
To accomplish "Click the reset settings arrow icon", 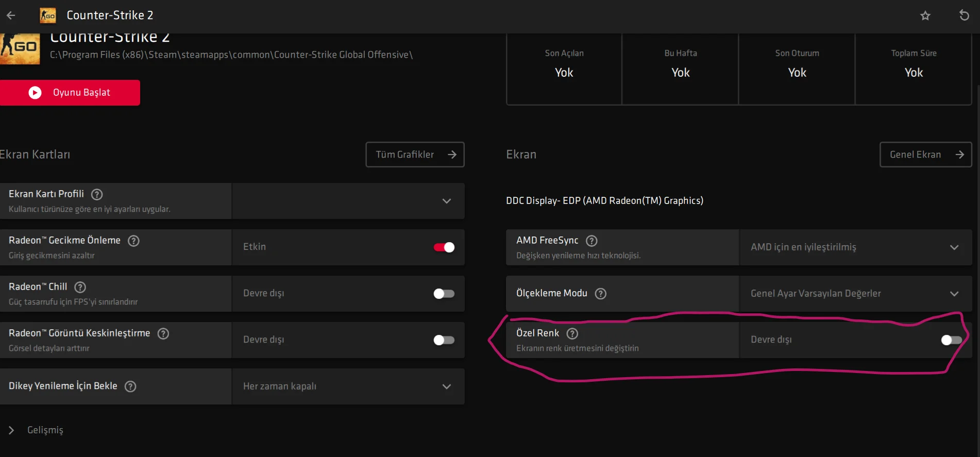I will (x=964, y=15).
